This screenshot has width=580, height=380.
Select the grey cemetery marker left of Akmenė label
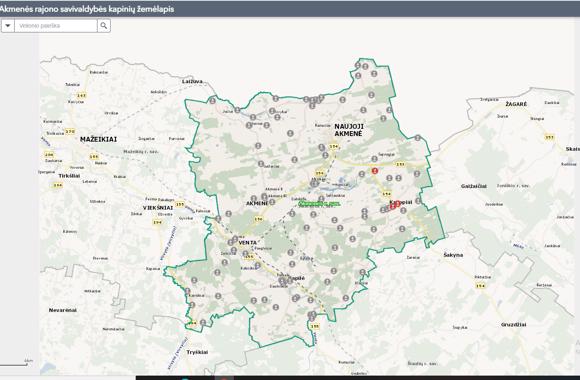point(254,199)
